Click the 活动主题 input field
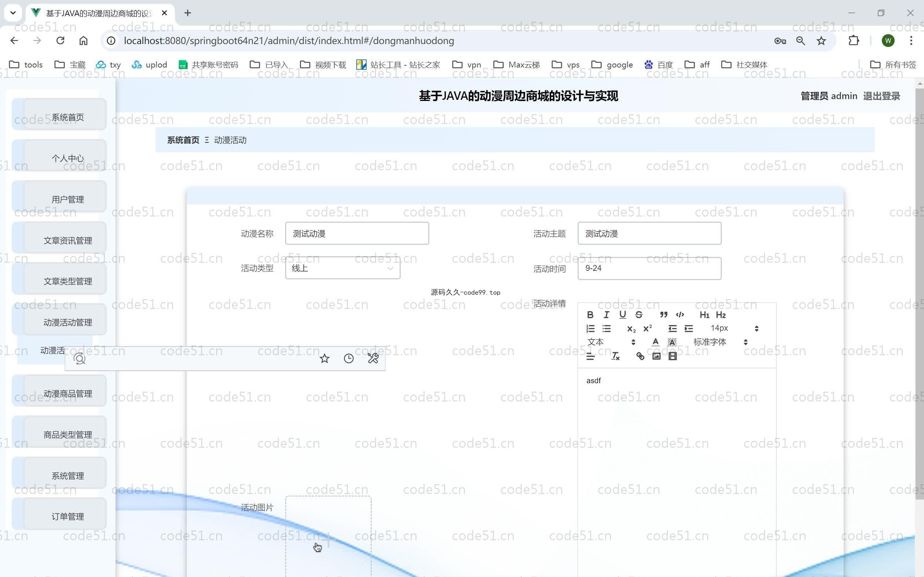Screen dimensions: 924x577 pyautogui.click(x=649, y=233)
